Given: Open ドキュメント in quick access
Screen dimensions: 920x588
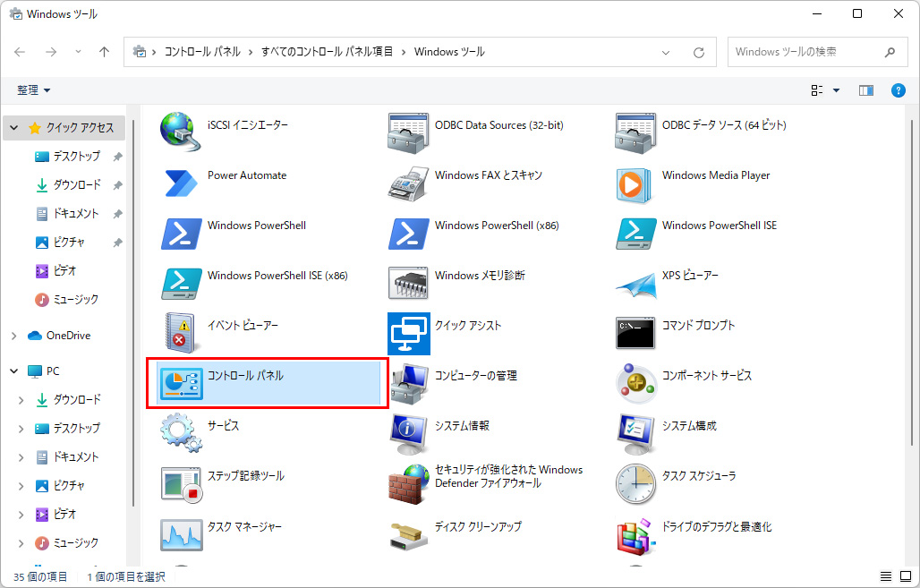Looking at the screenshot, I should [x=76, y=214].
